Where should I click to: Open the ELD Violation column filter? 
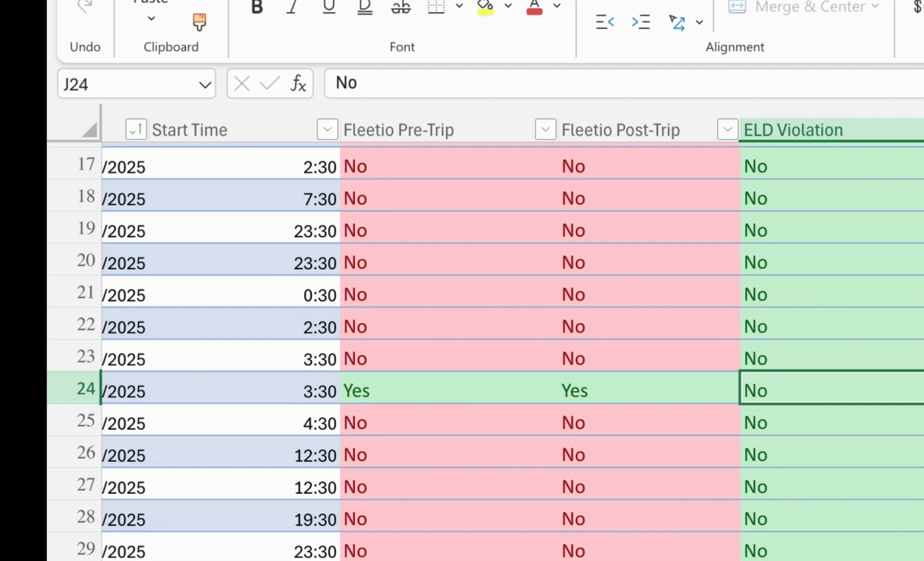[728, 129]
